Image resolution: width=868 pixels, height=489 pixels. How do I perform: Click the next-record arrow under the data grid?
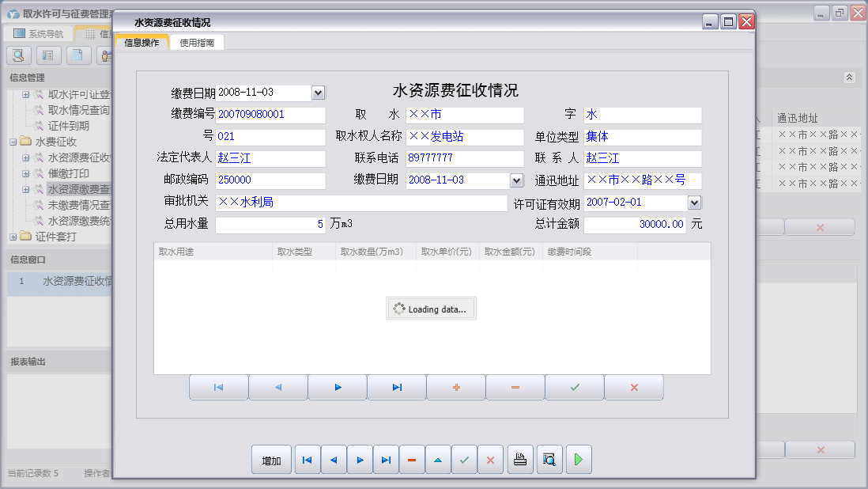338,388
